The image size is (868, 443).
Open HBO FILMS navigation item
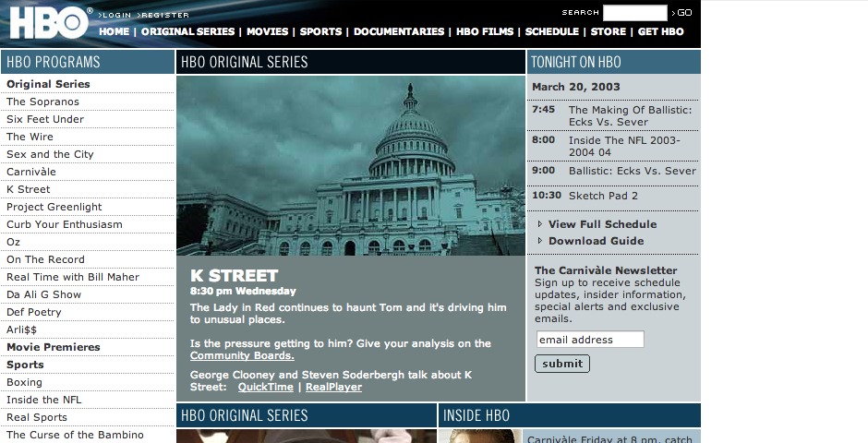(485, 31)
